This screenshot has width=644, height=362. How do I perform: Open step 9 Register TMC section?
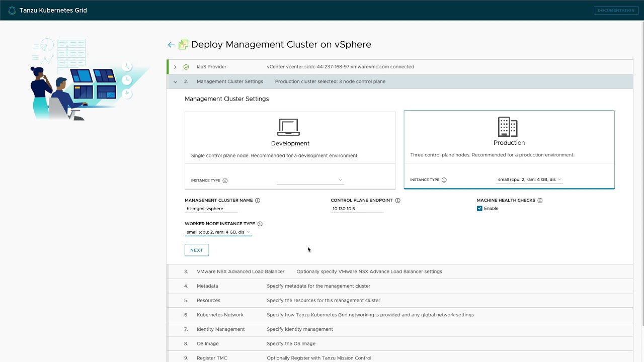point(400,357)
